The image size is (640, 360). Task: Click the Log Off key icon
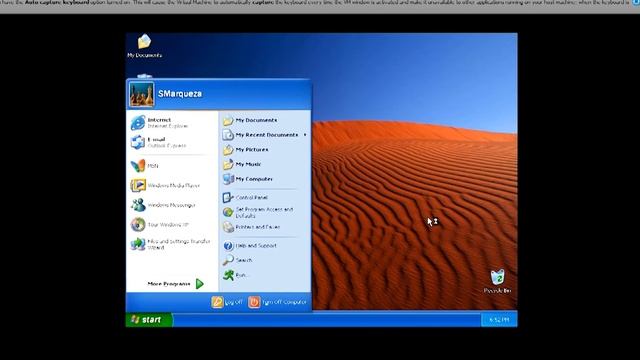click(x=217, y=302)
